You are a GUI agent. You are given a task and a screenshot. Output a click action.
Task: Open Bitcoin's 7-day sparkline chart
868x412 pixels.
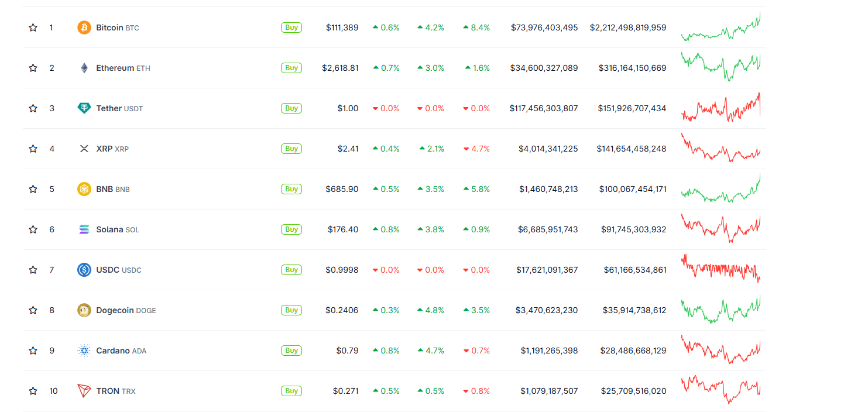point(721,27)
